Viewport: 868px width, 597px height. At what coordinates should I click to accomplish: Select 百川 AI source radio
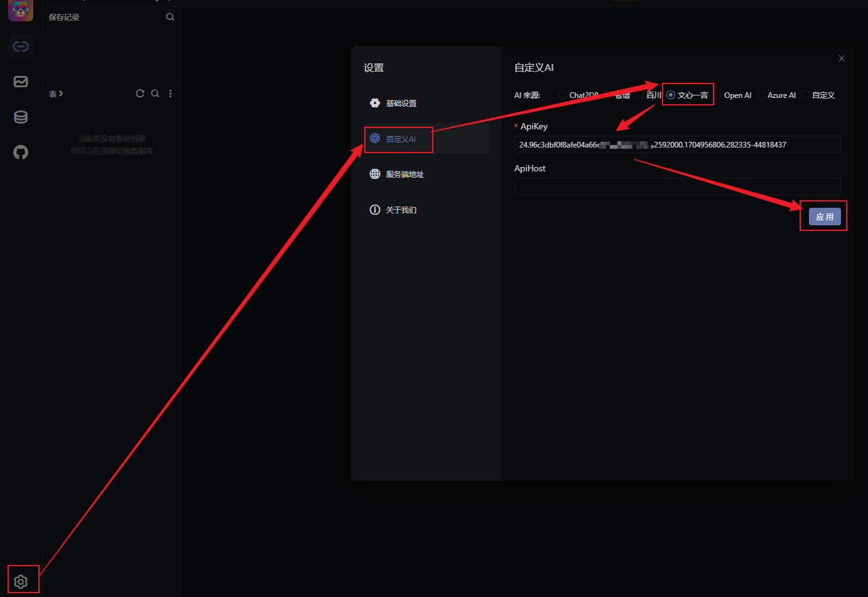[x=639, y=95]
